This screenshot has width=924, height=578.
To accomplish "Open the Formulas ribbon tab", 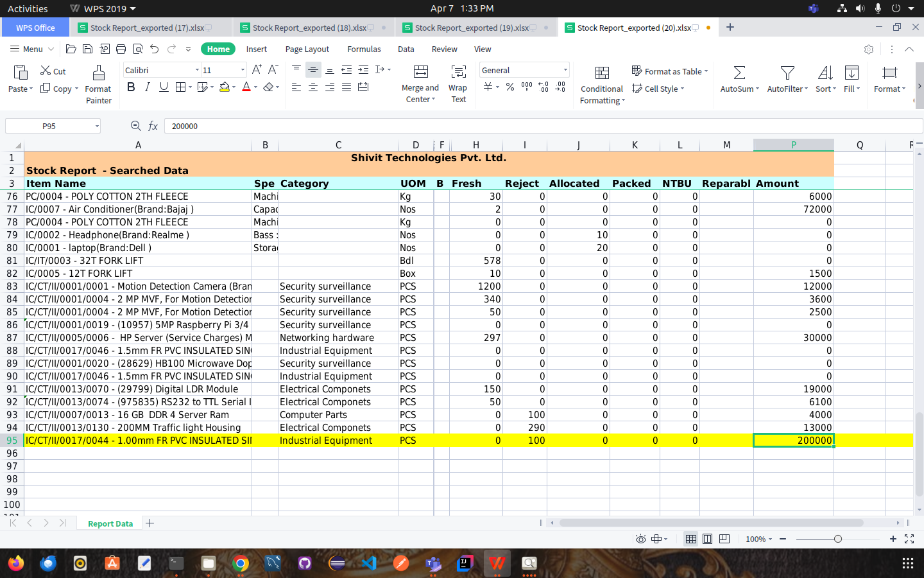I will [x=364, y=49].
